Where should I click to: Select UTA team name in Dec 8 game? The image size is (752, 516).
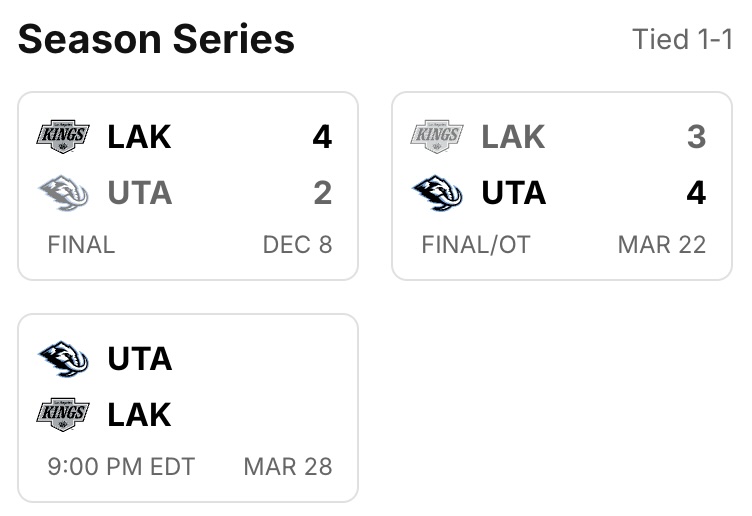pos(139,193)
